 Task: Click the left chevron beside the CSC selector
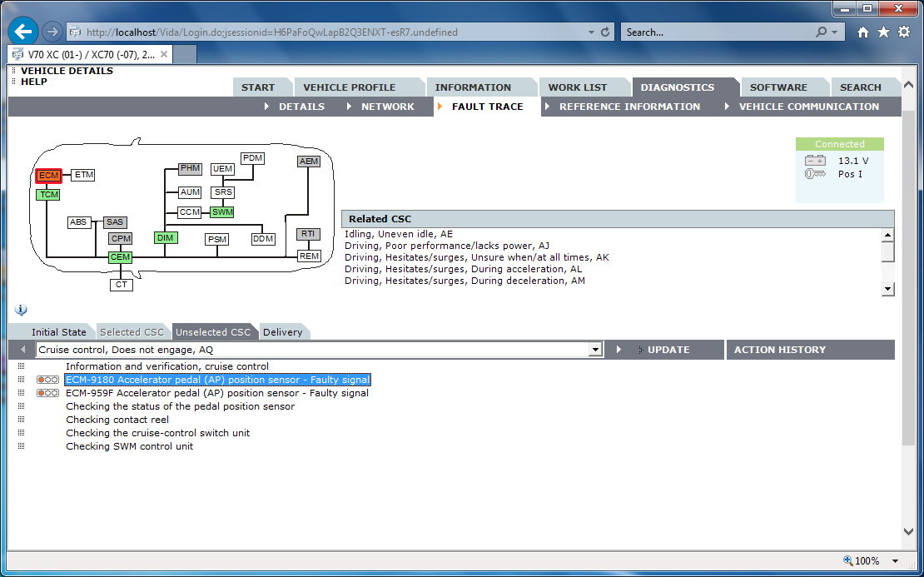(22, 349)
